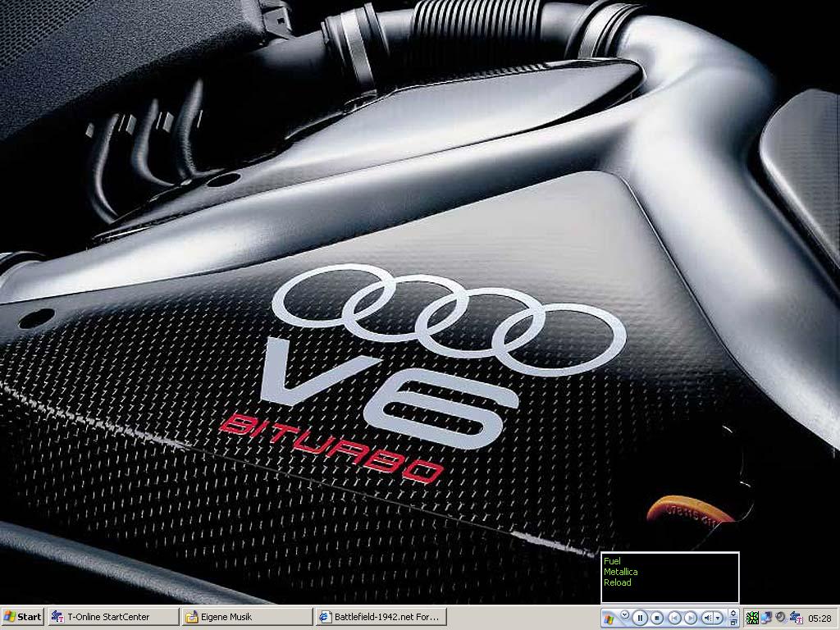This screenshot has height=630, width=840.
Task: Open the Windows Start menu
Action: click(22, 617)
